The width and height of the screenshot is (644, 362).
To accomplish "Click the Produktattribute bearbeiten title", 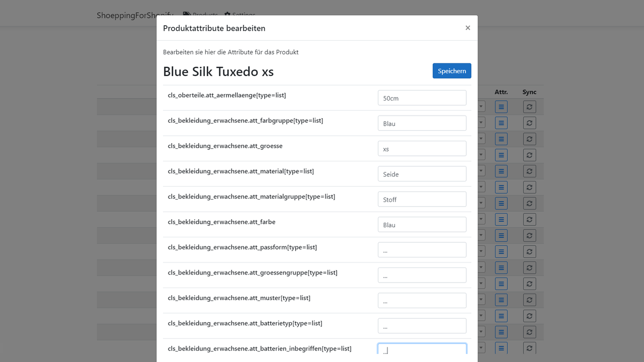I will [x=214, y=28].
